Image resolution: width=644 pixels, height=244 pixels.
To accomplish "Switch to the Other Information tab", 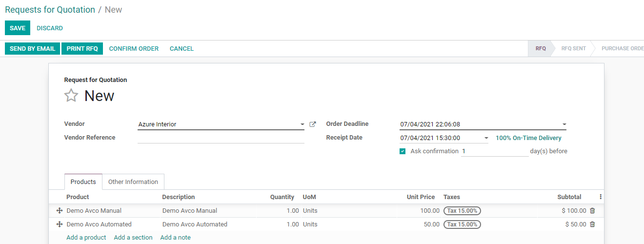I will pyautogui.click(x=133, y=182).
